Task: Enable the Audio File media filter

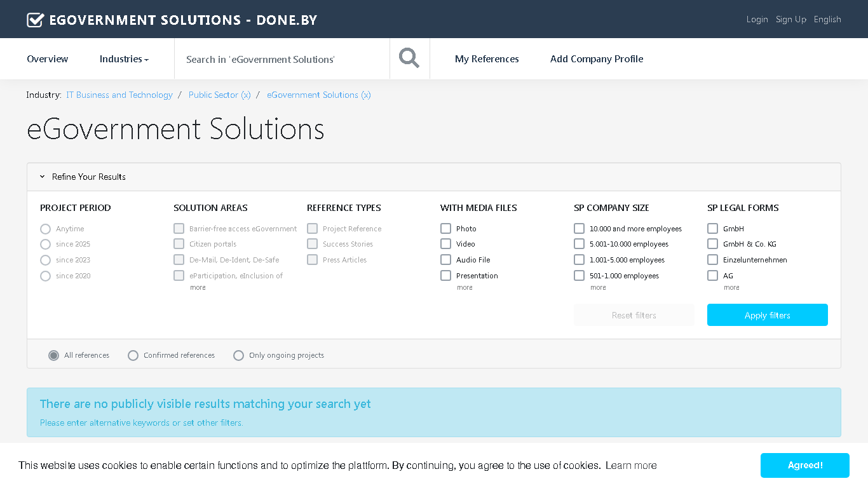Action: coord(445,259)
